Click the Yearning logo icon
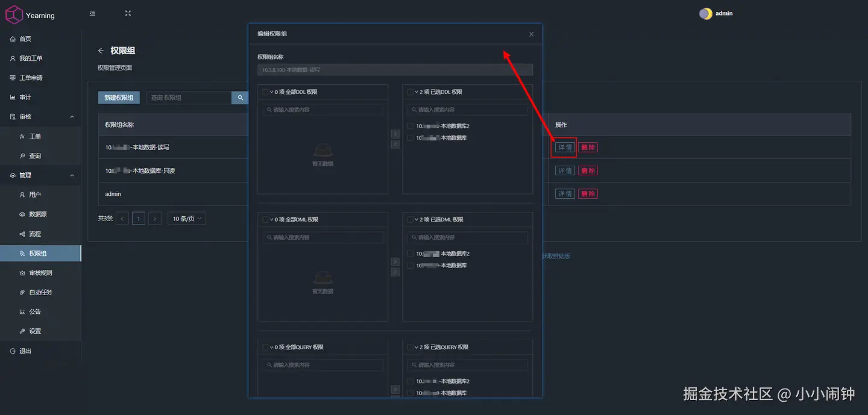The image size is (868, 415). click(x=14, y=14)
